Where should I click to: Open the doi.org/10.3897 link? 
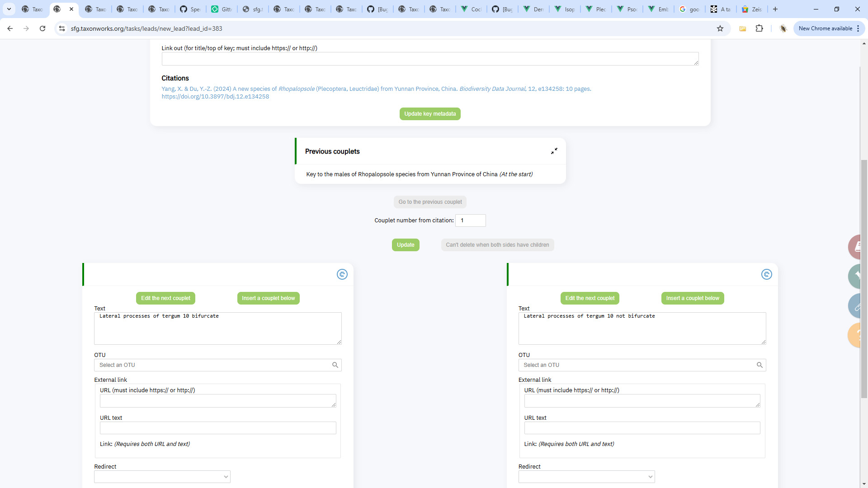click(215, 97)
